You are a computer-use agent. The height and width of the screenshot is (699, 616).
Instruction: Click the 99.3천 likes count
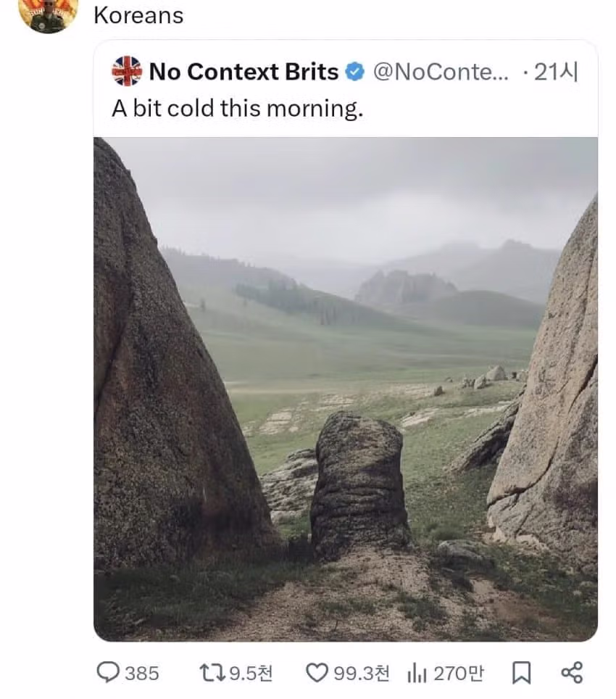[x=361, y=674]
